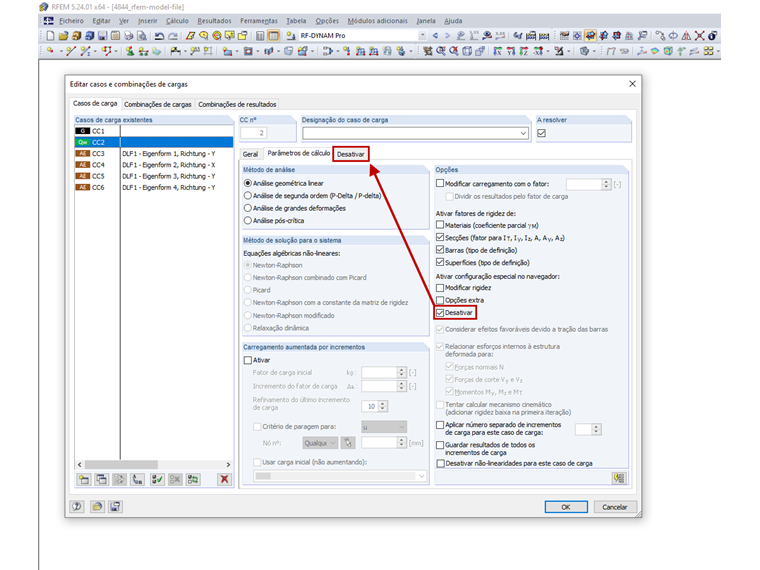This screenshot has height=570, width=760.
Task: Create new load case icon below list
Action: 84,479
